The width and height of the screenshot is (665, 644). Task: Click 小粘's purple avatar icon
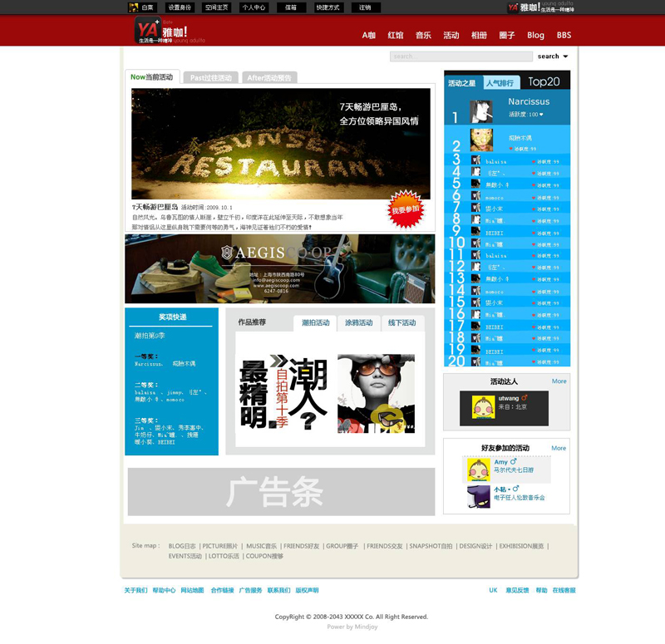point(478,497)
